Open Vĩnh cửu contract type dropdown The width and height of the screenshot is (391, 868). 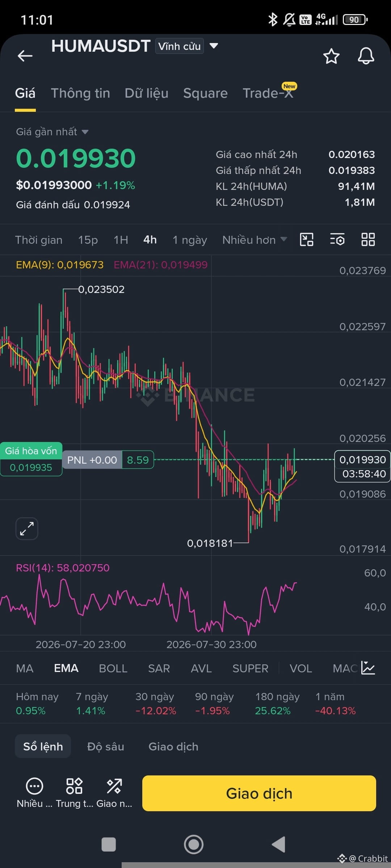(179, 46)
